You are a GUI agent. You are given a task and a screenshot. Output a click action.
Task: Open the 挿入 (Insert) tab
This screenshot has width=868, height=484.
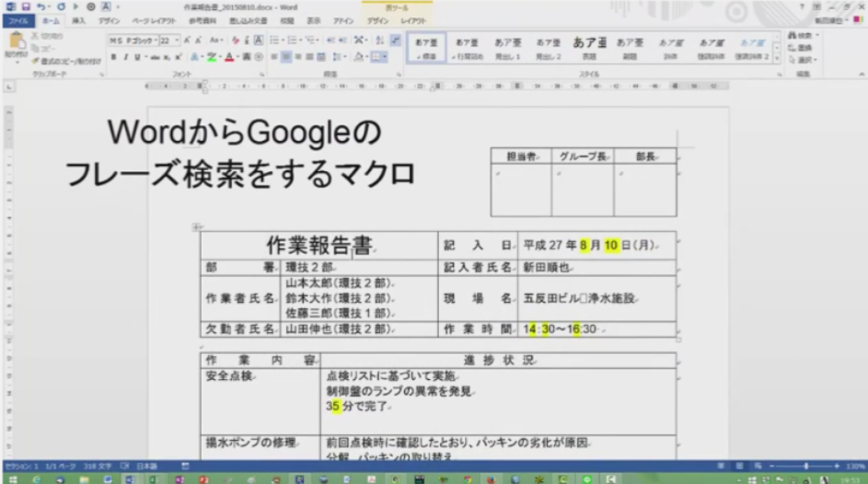click(79, 19)
